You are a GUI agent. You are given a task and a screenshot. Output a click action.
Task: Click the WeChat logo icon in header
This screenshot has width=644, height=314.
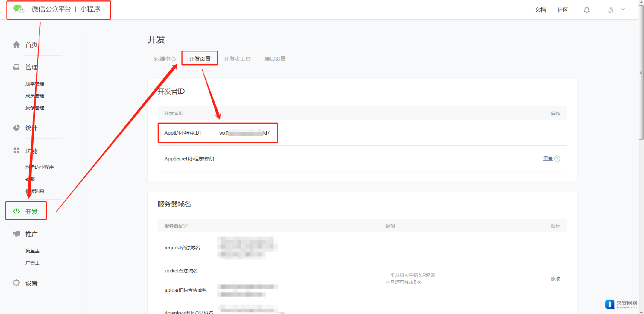[19, 9]
